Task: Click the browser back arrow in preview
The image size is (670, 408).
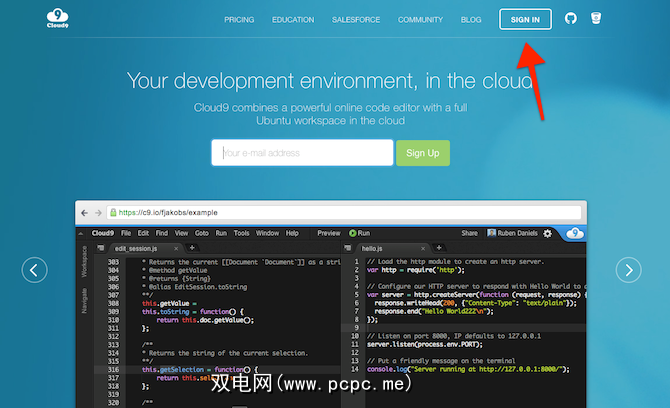Action: click(x=86, y=212)
